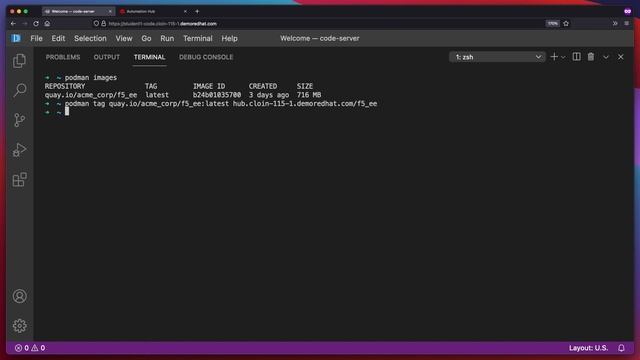Image resolution: width=640 pixels, height=360 pixels.
Task: Open the Terminal menu
Action: coord(198,38)
